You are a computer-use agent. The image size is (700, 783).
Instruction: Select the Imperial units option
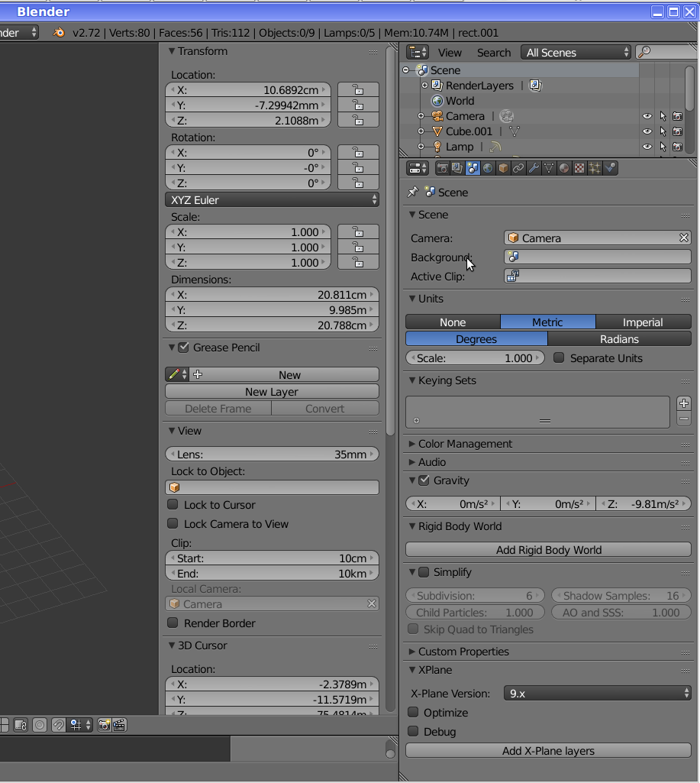(643, 322)
